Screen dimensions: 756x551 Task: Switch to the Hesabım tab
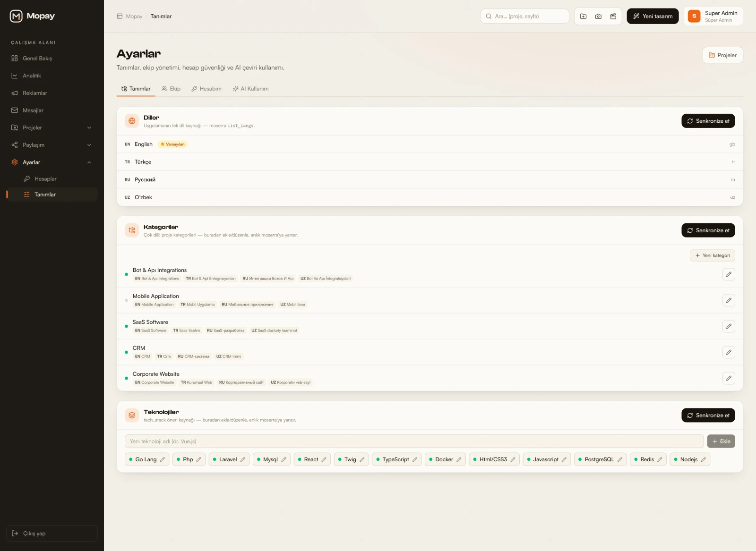(206, 89)
